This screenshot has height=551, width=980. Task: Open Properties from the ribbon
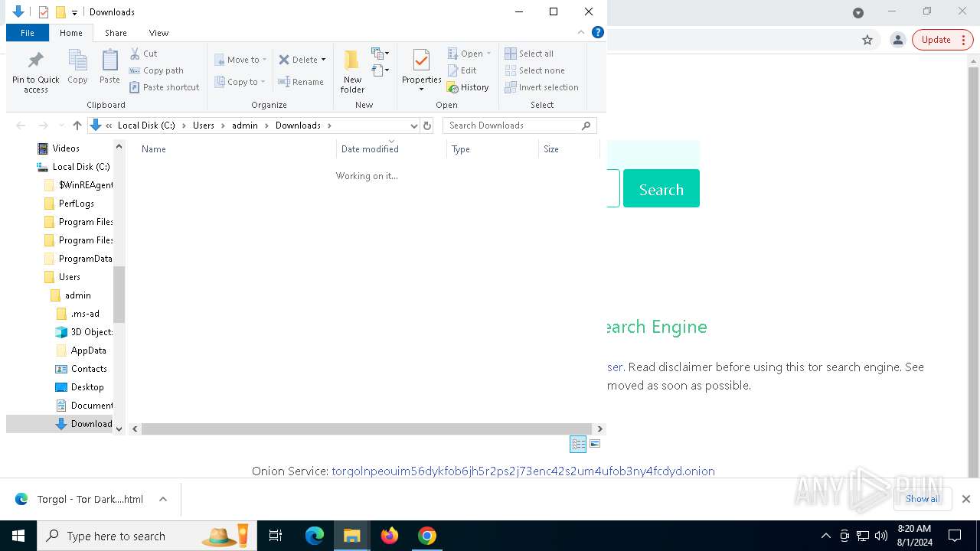pyautogui.click(x=421, y=71)
